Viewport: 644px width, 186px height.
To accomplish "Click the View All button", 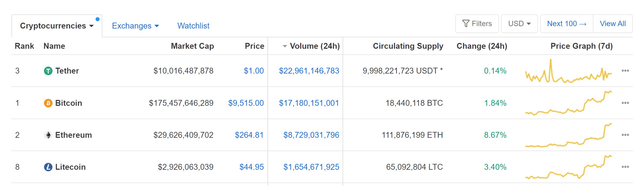I will tap(613, 24).
